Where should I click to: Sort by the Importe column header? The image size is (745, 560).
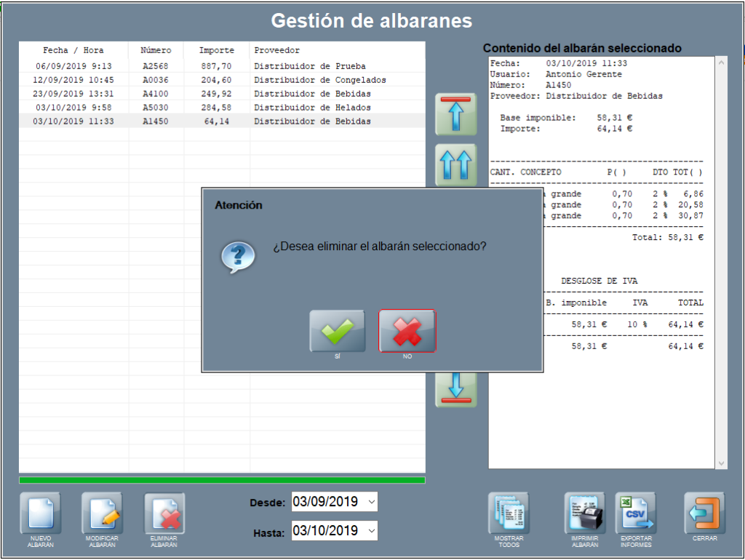[x=217, y=50]
